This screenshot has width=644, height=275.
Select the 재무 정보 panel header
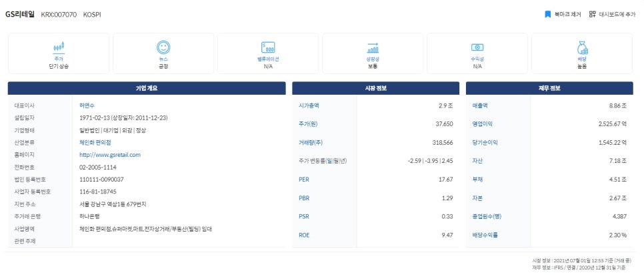pyautogui.click(x=549, y=88)
